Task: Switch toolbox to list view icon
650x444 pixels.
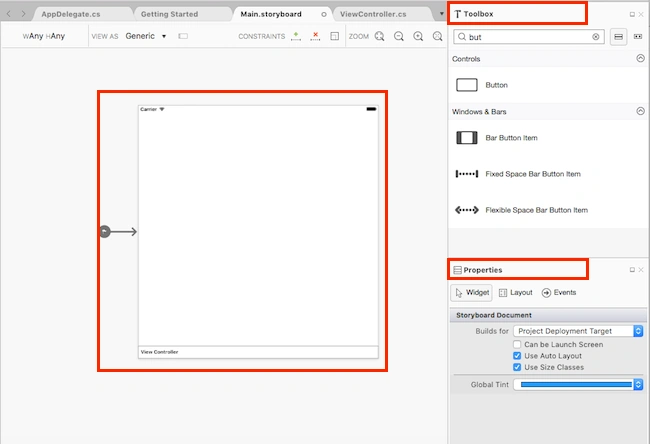Action: pos(618,37)
